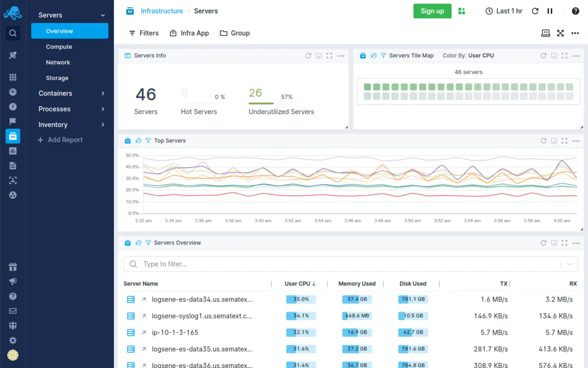Click the Sign up button
Viewport: 588px width, 368px height.
click(432, 11)
